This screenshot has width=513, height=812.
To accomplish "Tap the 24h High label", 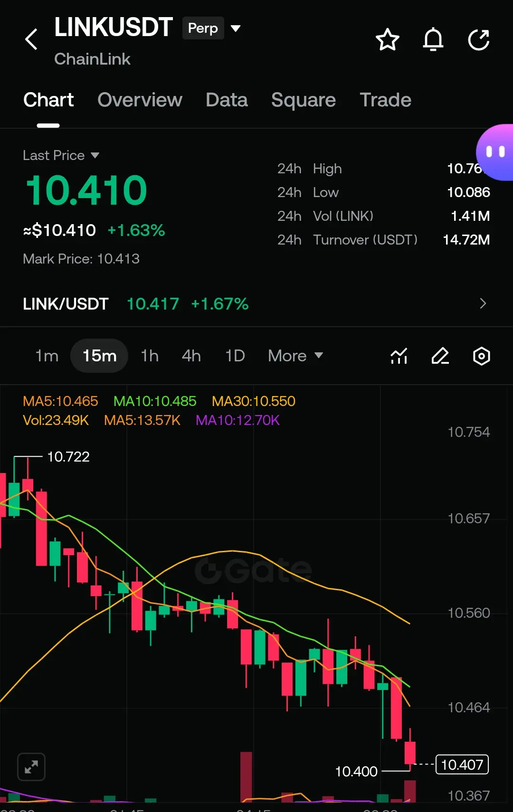I will 310,169.
